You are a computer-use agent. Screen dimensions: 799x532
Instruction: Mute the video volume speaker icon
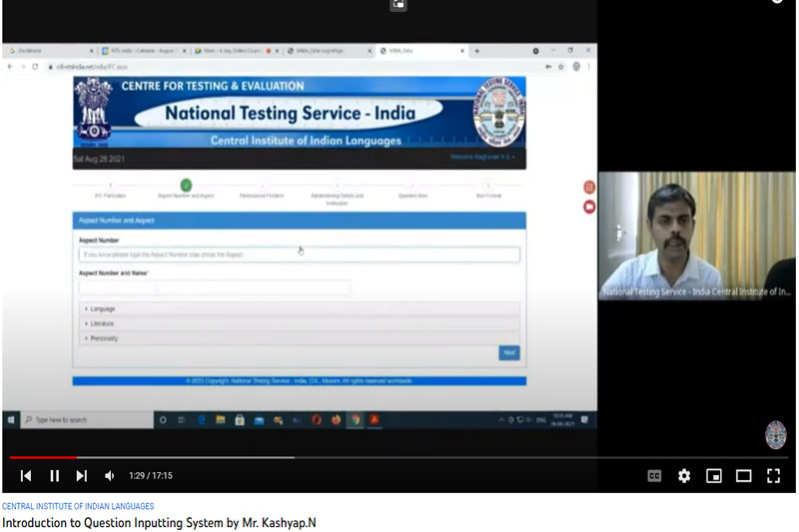pyautogui.click(x=109, y=476)
